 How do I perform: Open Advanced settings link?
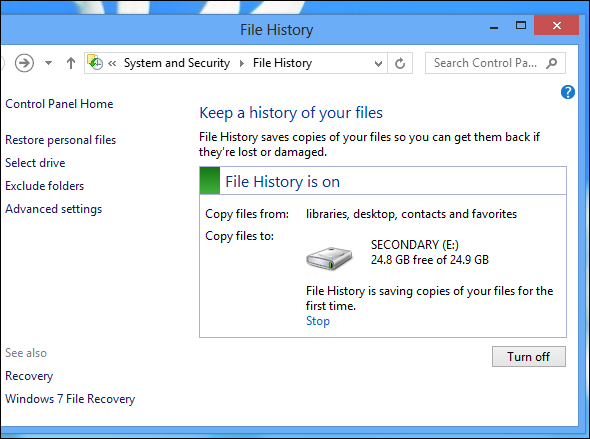pyautogui.click(x=53, y=209)
